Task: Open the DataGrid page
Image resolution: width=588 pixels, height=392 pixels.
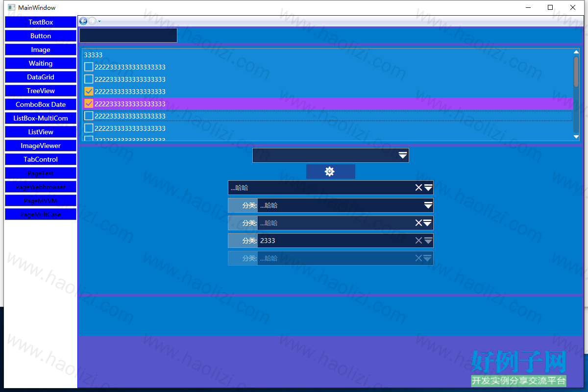Action: point(41,77)
